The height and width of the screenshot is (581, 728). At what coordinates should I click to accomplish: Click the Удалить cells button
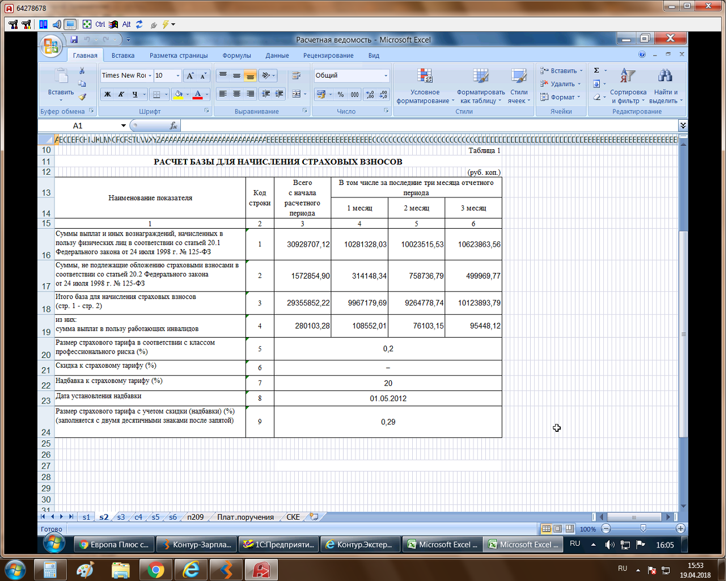click(x=561, y=84)
